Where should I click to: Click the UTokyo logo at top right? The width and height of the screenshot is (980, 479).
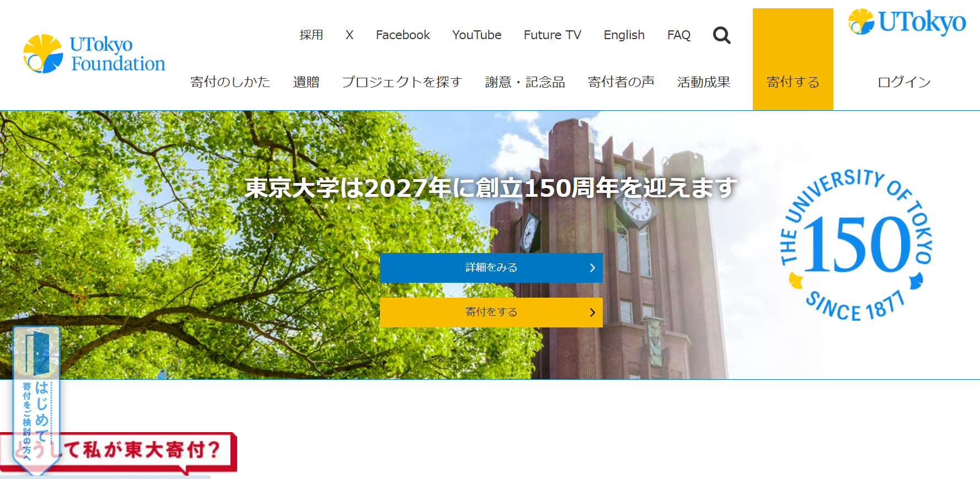click(x=907, y=22)
